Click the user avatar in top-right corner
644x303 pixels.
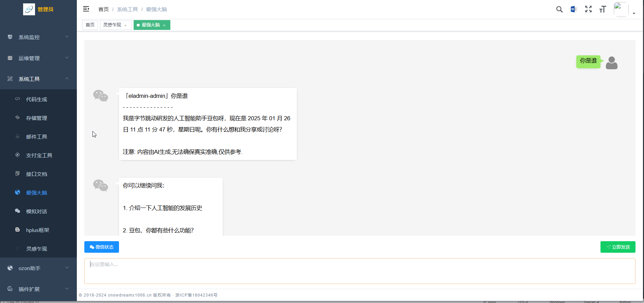(x=621, y=10)
